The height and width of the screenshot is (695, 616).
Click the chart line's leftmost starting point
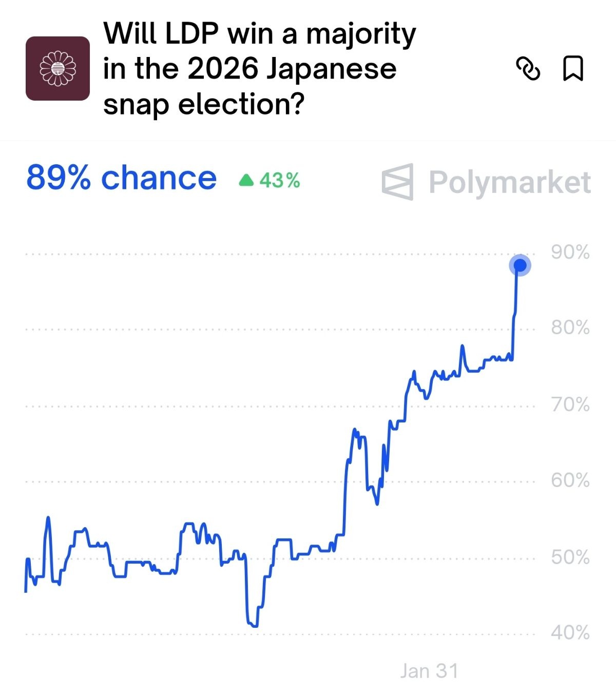(x=26, y=591)
